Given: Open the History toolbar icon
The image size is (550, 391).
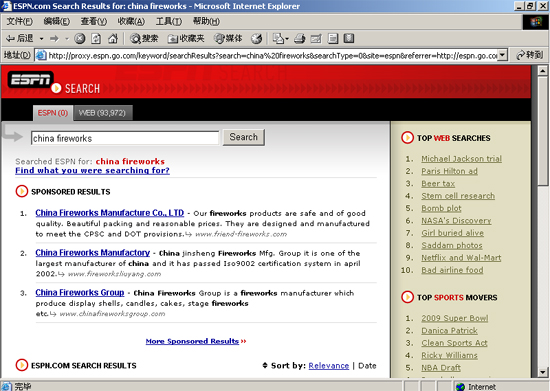Looking at the screenshot, I should pos(257,39).
